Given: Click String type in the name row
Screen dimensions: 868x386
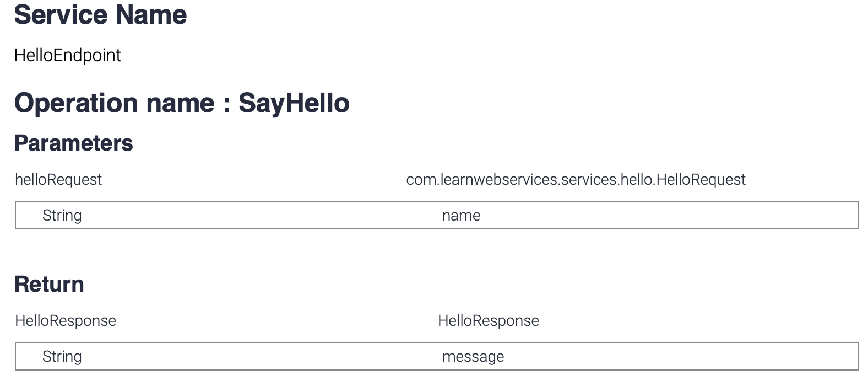Looking at the screenshot, I should (x=62, y=215).
